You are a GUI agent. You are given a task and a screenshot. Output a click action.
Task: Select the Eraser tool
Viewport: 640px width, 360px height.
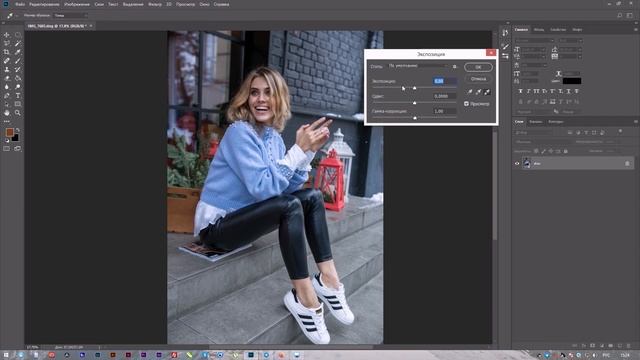pyautogui.click(x=7, y=78)
